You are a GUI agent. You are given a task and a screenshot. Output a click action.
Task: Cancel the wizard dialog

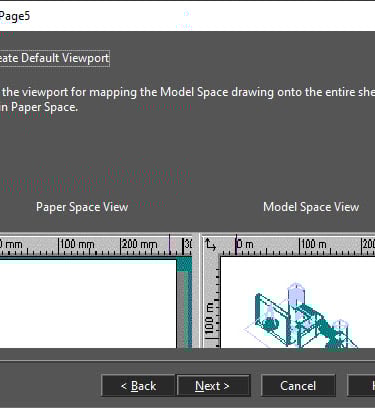click(x=298, y=386)
